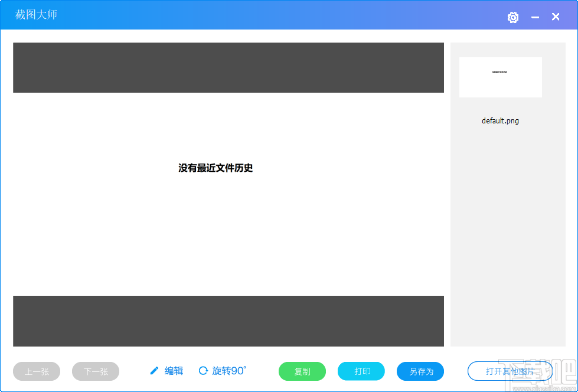Click the bottom dark preview bar

[x=228, y=321]
